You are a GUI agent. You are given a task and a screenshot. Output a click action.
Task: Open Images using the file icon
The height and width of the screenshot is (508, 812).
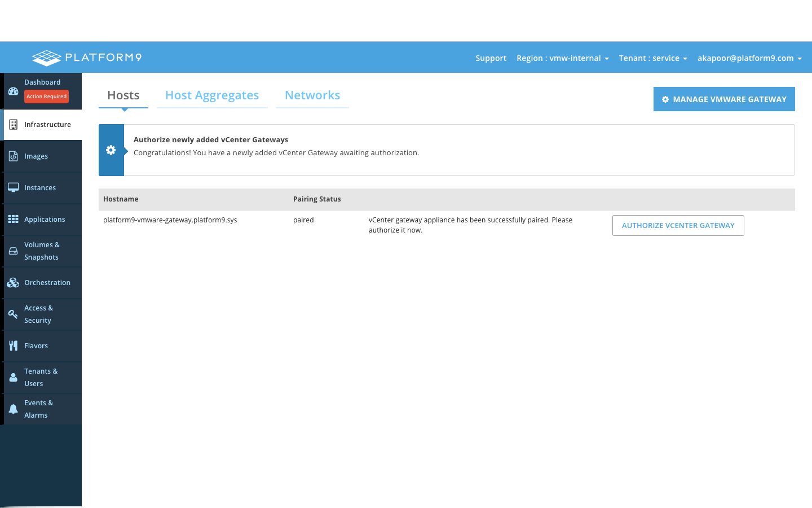tap(14, 156)
